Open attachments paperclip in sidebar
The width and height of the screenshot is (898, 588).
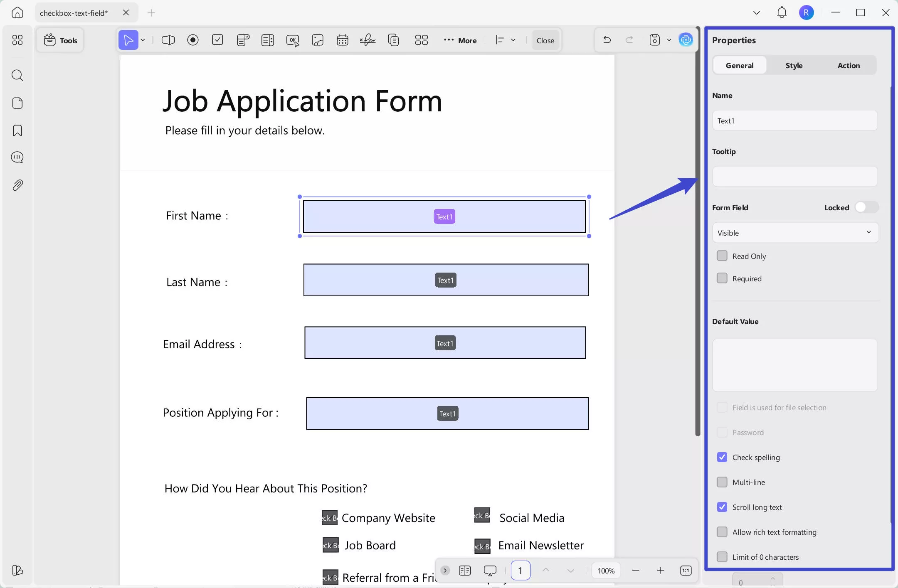17,185
